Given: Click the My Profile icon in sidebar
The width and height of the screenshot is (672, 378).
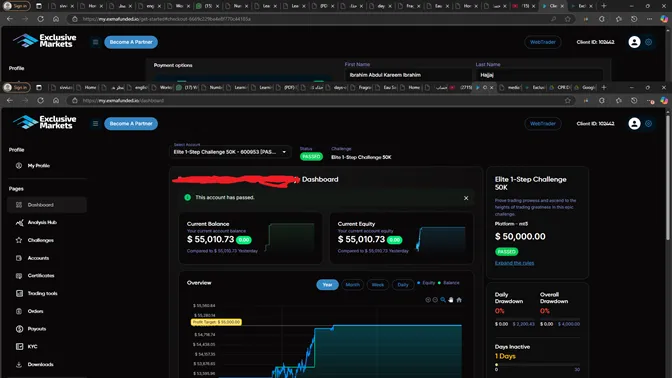Looking at the screenshot, I should coord(19,165).
